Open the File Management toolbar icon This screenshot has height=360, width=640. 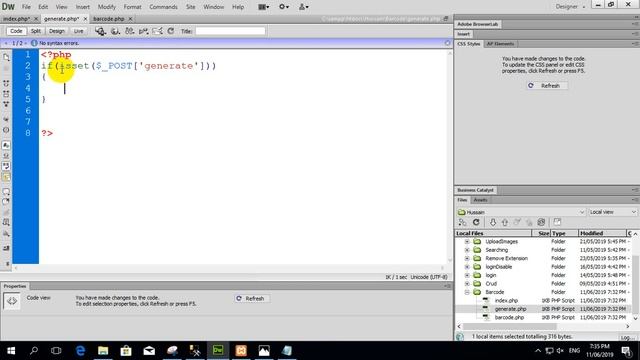tap(130, 31)
